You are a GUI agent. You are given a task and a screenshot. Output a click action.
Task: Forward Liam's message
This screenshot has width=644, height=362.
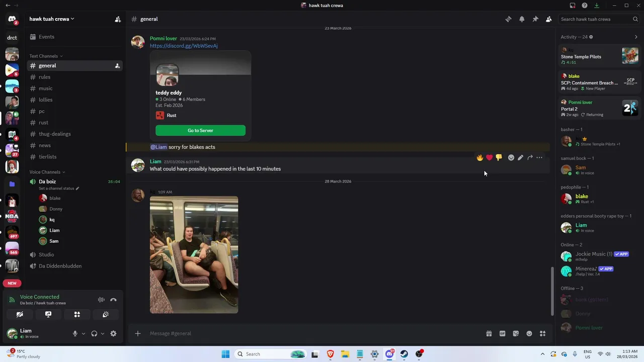coord(530,157)
